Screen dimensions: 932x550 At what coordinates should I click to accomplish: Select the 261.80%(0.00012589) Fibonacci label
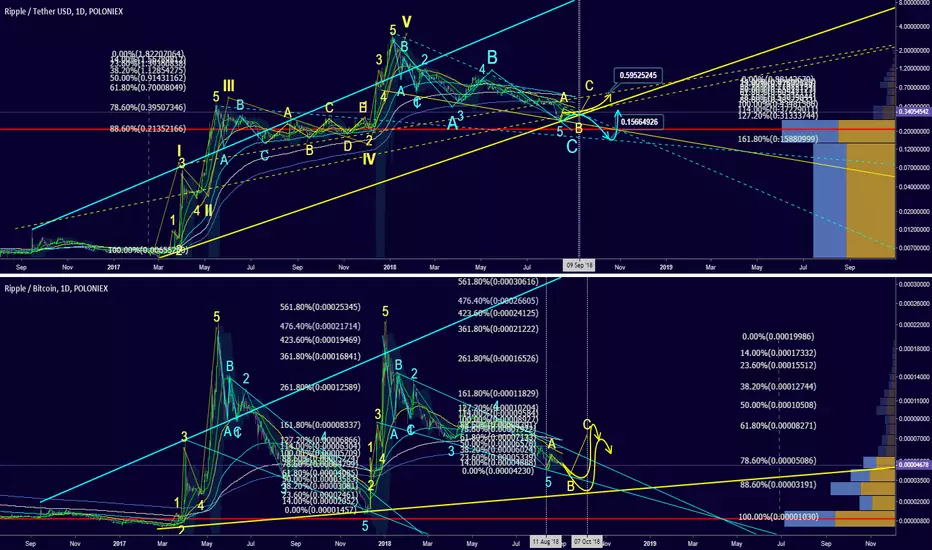click(x=320, y=388)
